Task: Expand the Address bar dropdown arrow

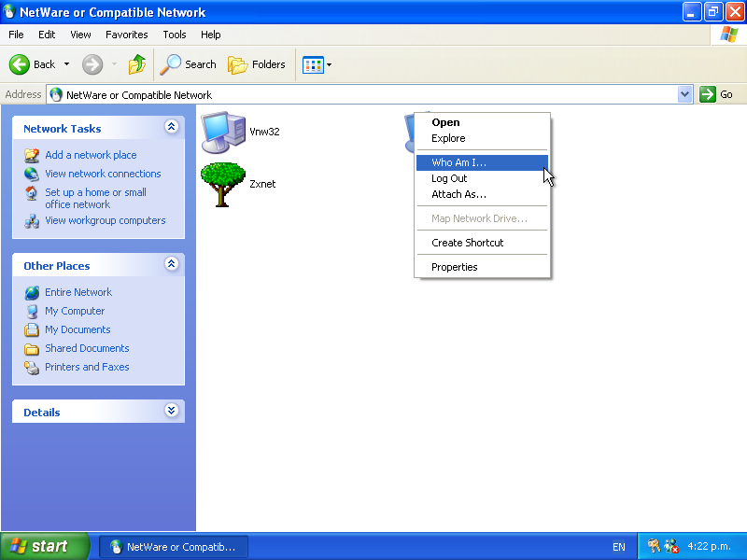Action: tap(684, 94)
